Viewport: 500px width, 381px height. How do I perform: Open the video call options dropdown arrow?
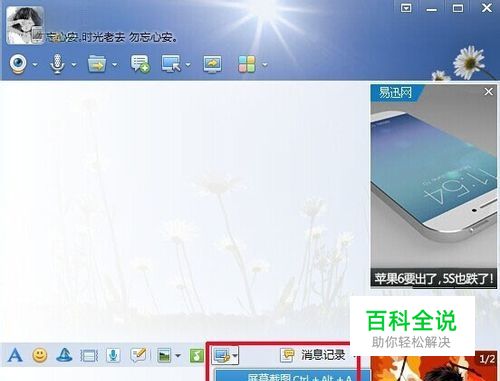pyautogui.click(x=35, y=64)
